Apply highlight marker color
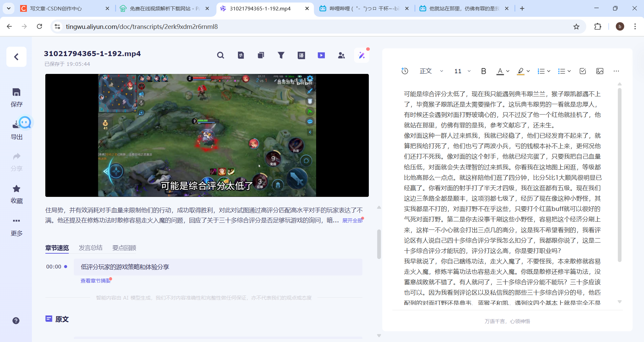 pyautogui.click(x=521, y=71)
